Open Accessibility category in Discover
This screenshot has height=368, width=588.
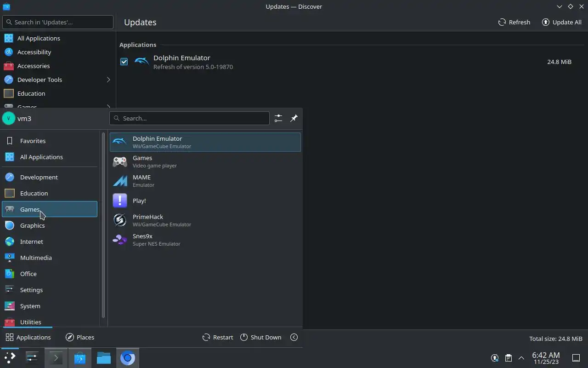[x=58, y=52]
